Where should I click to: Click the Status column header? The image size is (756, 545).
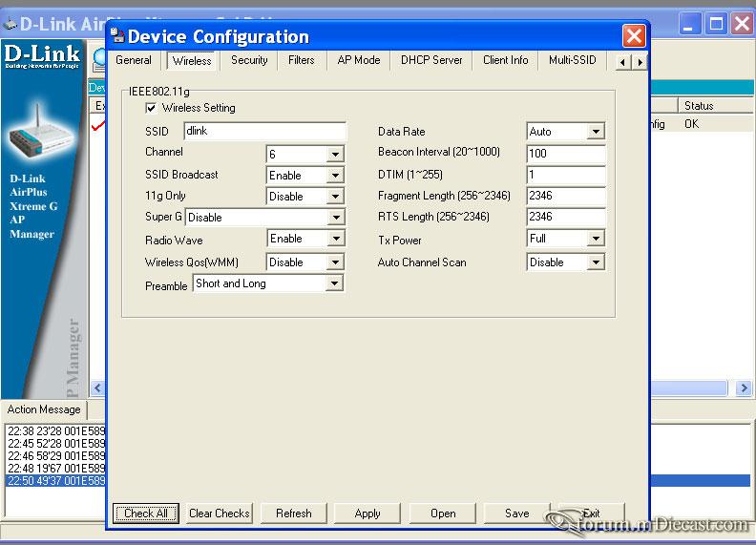716,106
